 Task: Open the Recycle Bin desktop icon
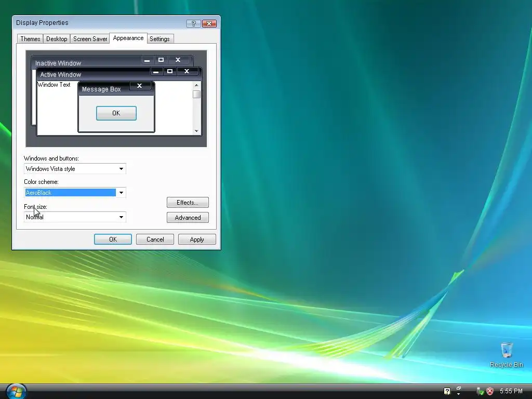[506, 355]
